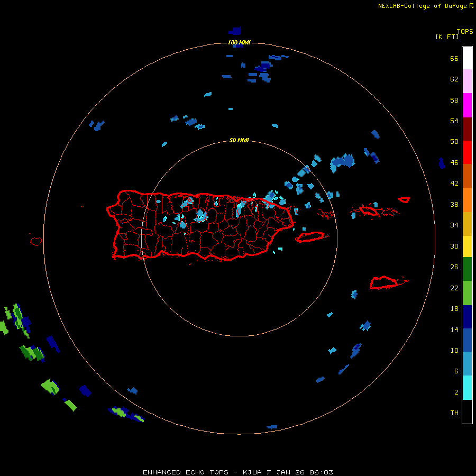Click the 46 value on the scale

click(x=454, y=162)
